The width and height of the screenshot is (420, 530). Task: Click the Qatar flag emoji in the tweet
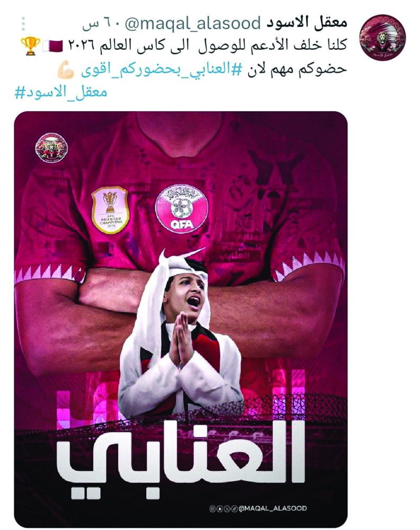pyautogui.click(x=53, y=46)
